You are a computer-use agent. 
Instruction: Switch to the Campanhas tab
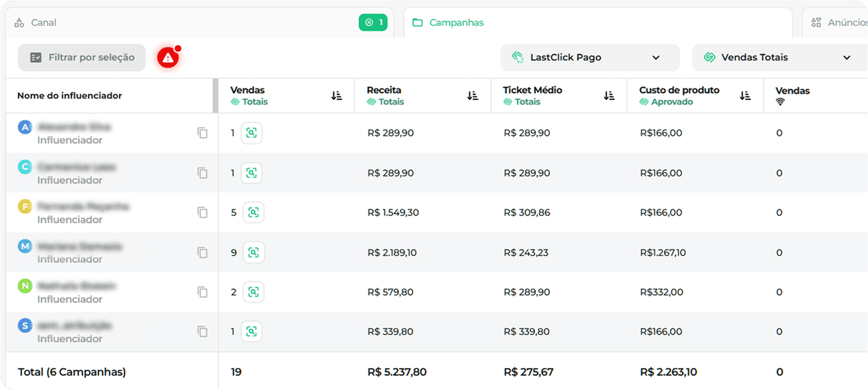pos(456,23)
